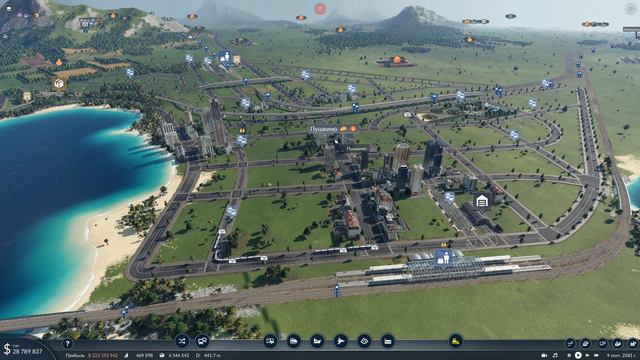Select the rail signal marker below the station tracks
The image size is (640, 360).
[x=337, y=291]
